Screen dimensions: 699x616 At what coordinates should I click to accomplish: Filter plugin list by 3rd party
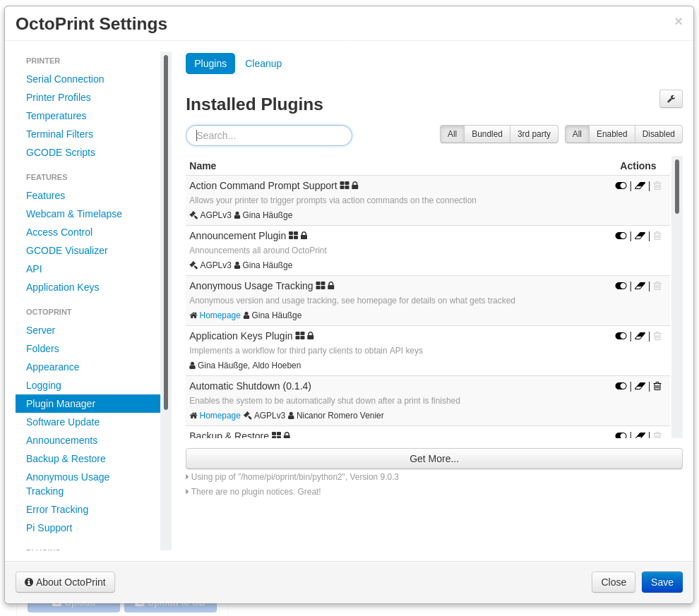point(534,134)
